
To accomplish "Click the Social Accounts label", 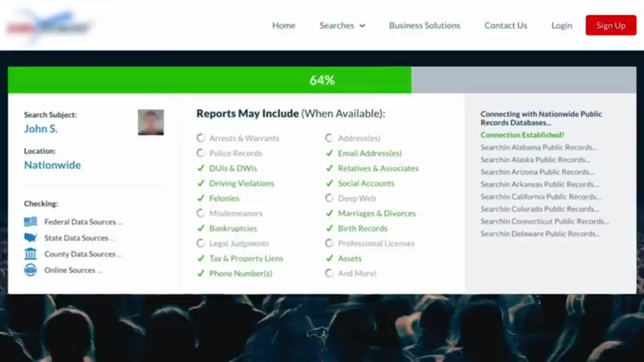I will (366, 183).
